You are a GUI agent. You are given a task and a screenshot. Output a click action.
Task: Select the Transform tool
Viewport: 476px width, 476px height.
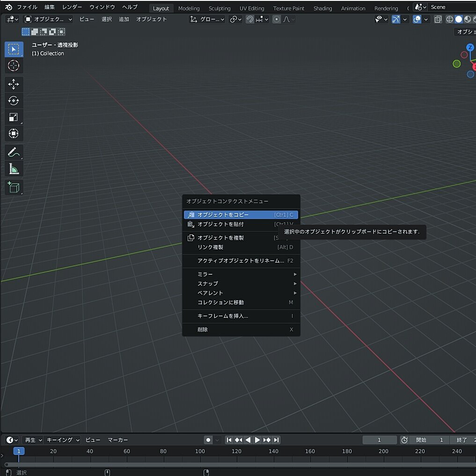[x=14, y=133]
